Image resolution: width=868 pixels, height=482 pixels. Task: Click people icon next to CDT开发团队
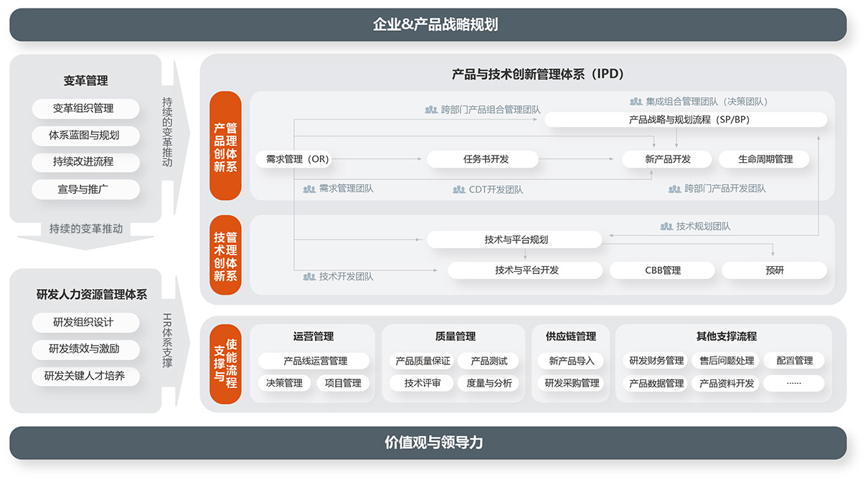[459, 189]
